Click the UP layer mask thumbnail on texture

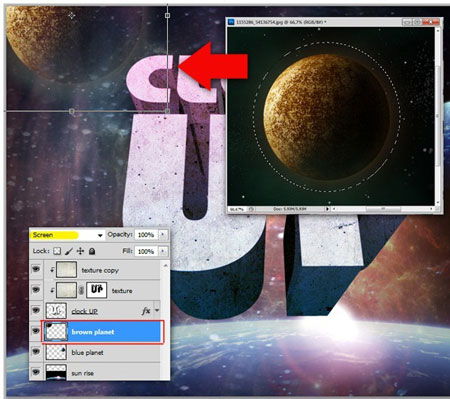[x=97, y=290]
